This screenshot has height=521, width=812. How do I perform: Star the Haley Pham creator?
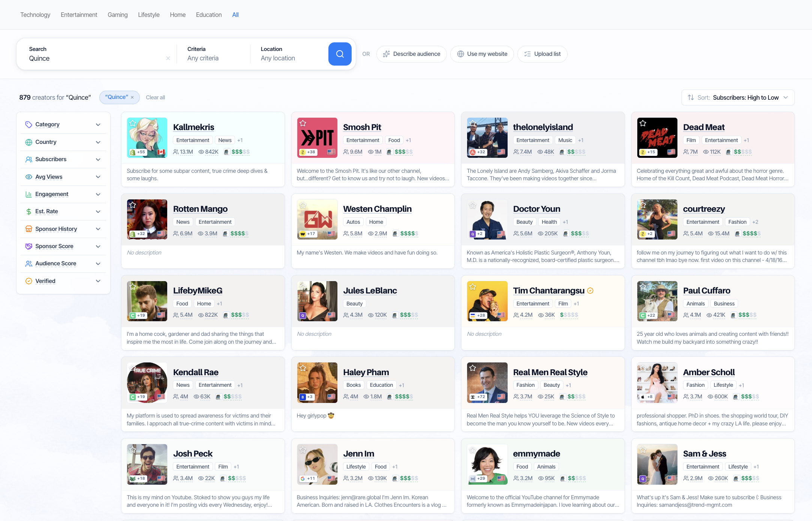point(303,368)
